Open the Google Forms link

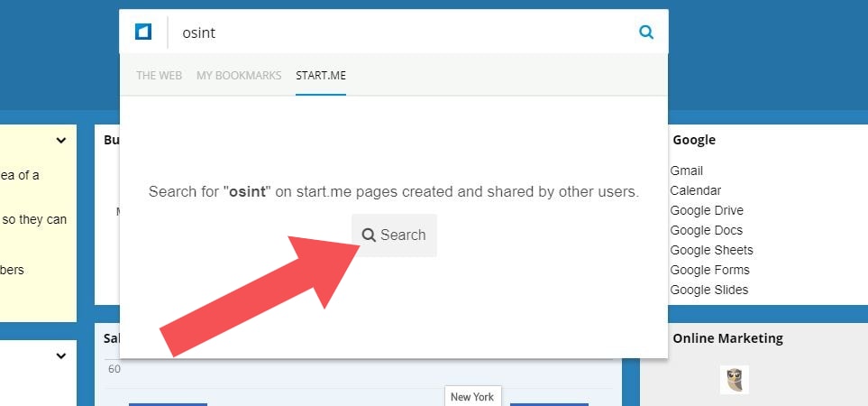(x=709, y=271)
